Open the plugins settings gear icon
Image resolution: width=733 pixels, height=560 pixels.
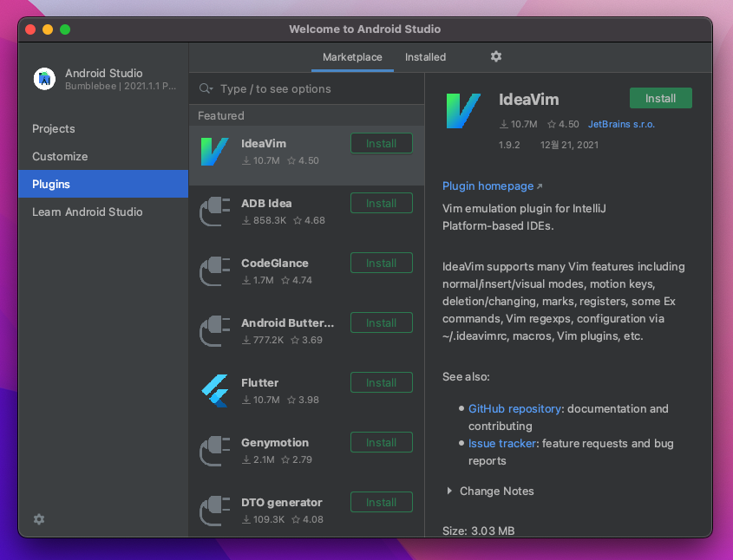(496, 56)
